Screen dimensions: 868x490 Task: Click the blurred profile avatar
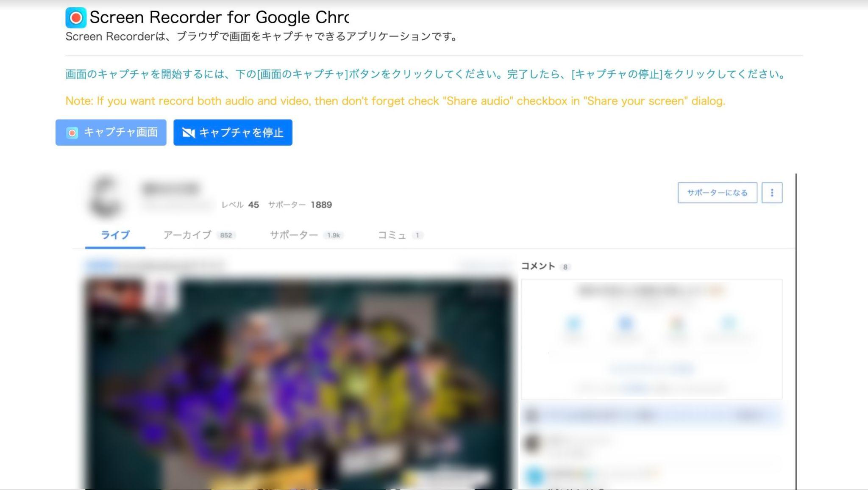(x=106, y=196)
